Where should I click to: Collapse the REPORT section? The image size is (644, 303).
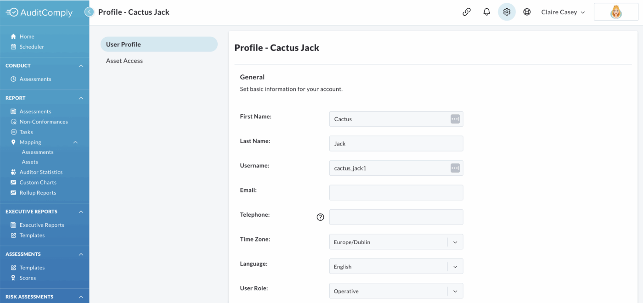click(81, 98)
